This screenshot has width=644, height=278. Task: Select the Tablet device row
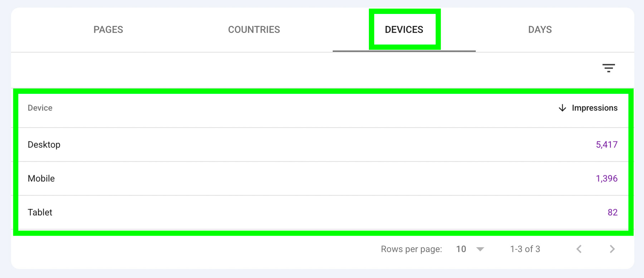[x=323, y=212]
